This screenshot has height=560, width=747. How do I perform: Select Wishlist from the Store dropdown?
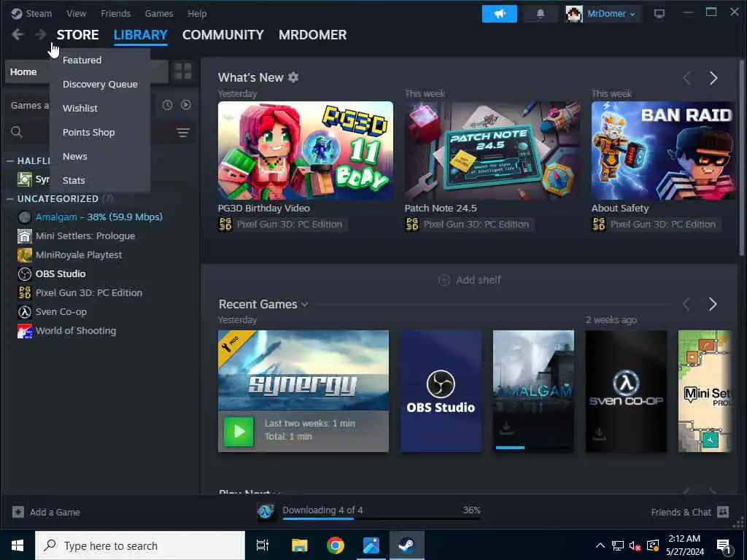point(100,108)
